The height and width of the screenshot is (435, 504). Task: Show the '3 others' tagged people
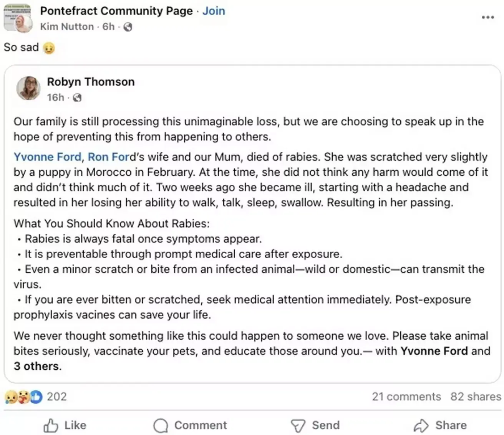(37, 366)
